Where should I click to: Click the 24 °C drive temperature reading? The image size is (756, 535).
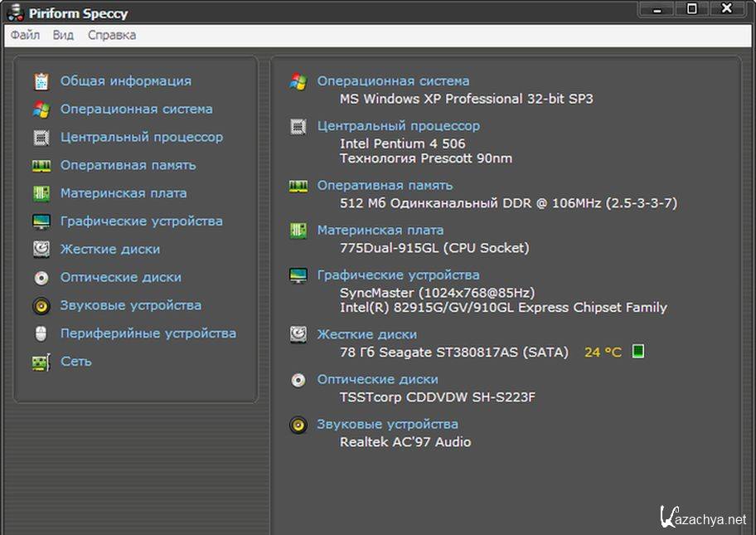[602, 353]
